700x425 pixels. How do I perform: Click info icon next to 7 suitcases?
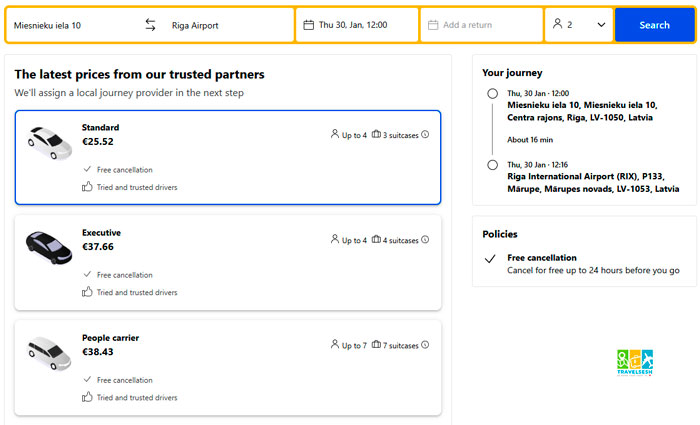[425, 345]
